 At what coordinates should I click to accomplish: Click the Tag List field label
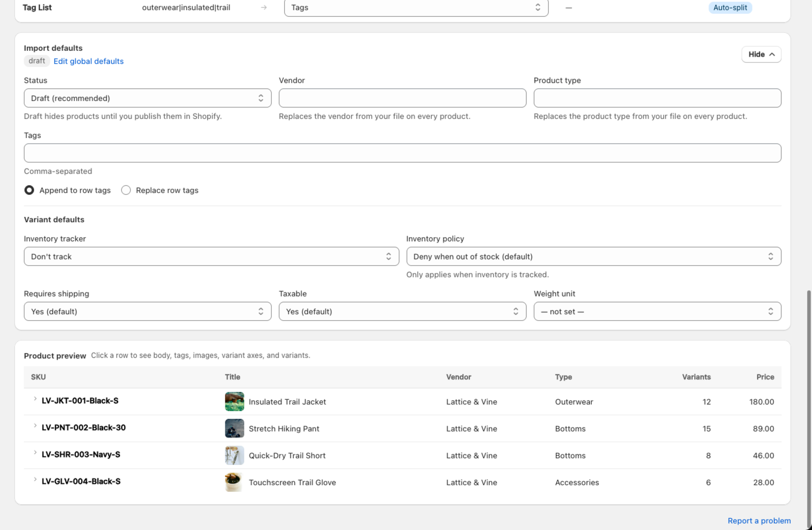tap(37, 8)
